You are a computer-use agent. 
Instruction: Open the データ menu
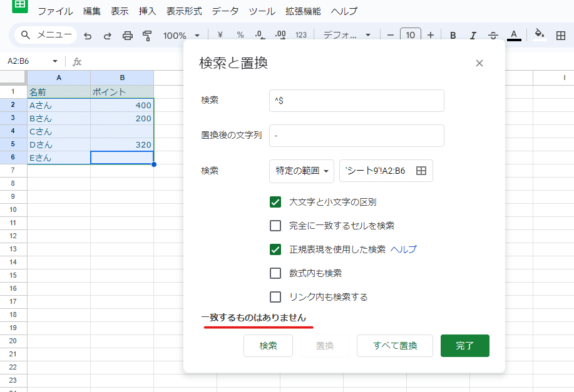click(x=225, y=11)
